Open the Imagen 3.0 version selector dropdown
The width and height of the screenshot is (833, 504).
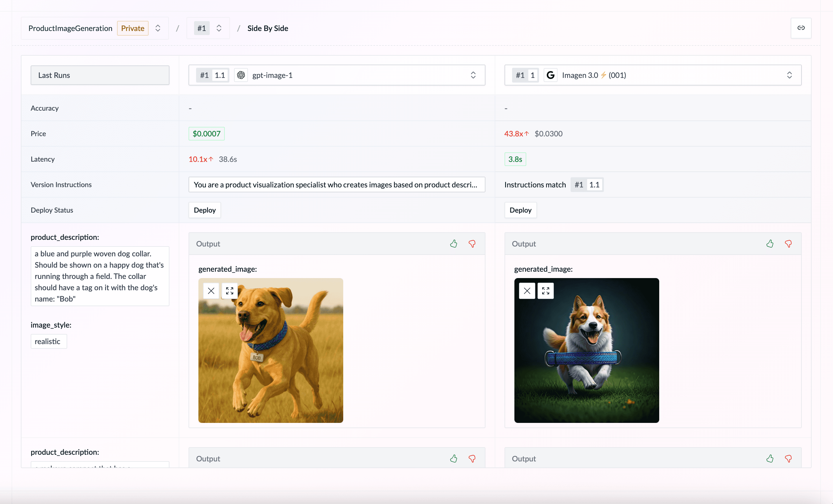[x=789, y=75]
